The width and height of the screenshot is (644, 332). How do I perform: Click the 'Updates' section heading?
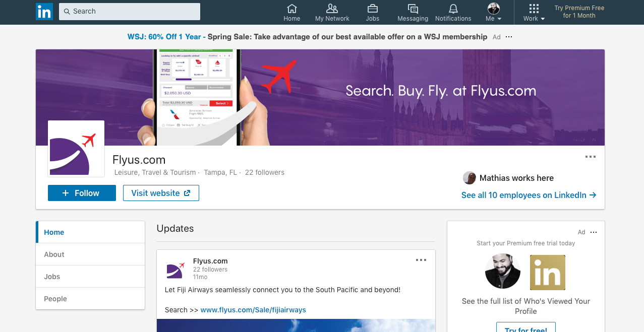point(175,228)
